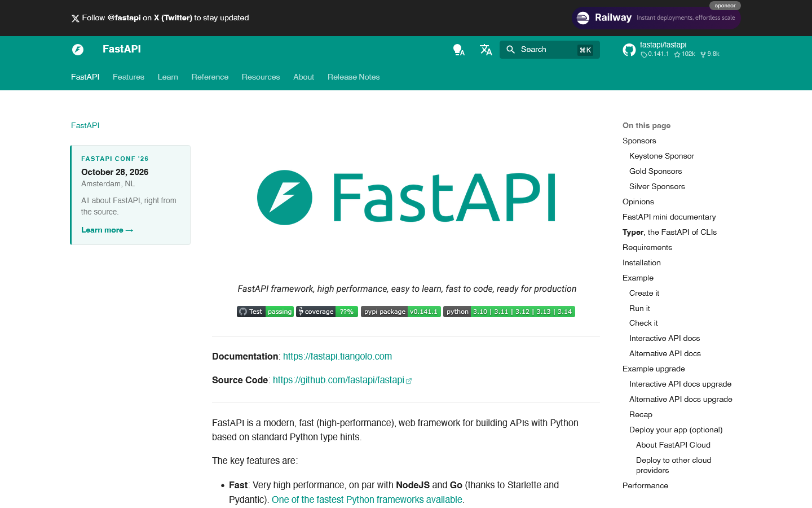Screen dimensions: 812x508
Task: Open the github.com/fastapi/fastapi source link
Action: point(338,380)
